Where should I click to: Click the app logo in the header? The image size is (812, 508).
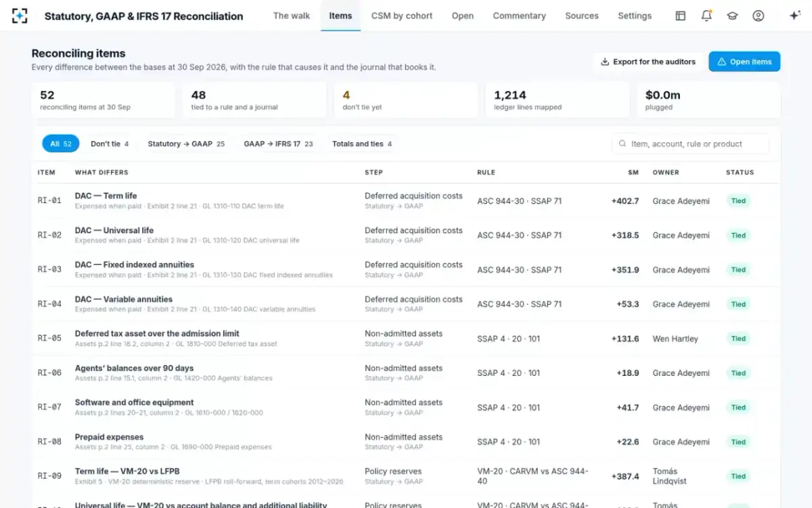(20, 16)
